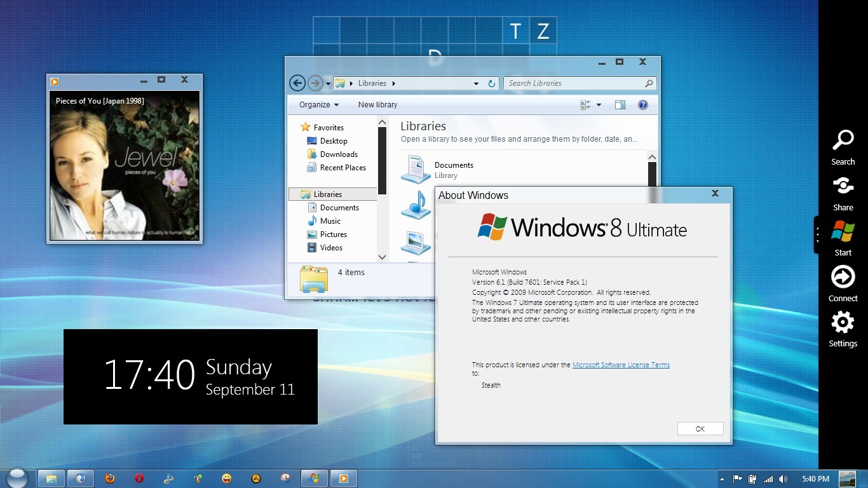Viewport: 868px width, 488px height.
Task: Click the Start orb on the taskbar
Action: (x=17, y=478)
